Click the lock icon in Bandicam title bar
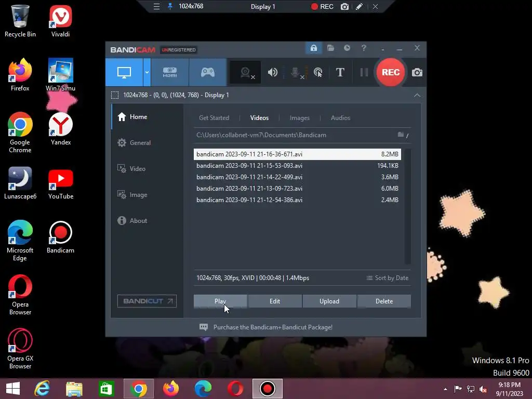This screenshot has width=532, height=399. (313, 48)
